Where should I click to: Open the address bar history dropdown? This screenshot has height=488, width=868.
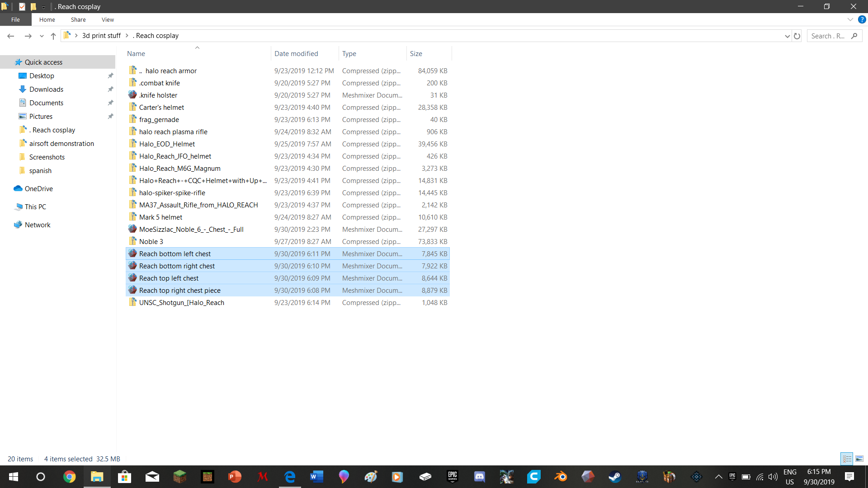[787, 36]
